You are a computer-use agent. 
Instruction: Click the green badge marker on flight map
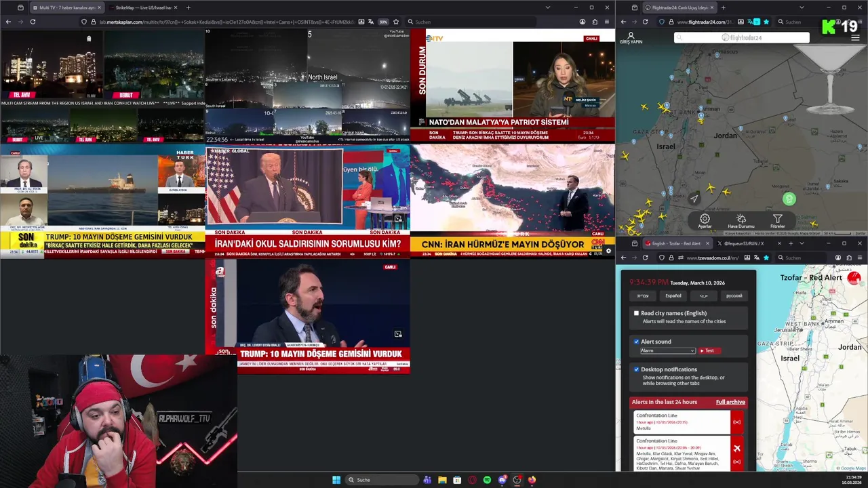pyautogui.click(x=789, y=199)
